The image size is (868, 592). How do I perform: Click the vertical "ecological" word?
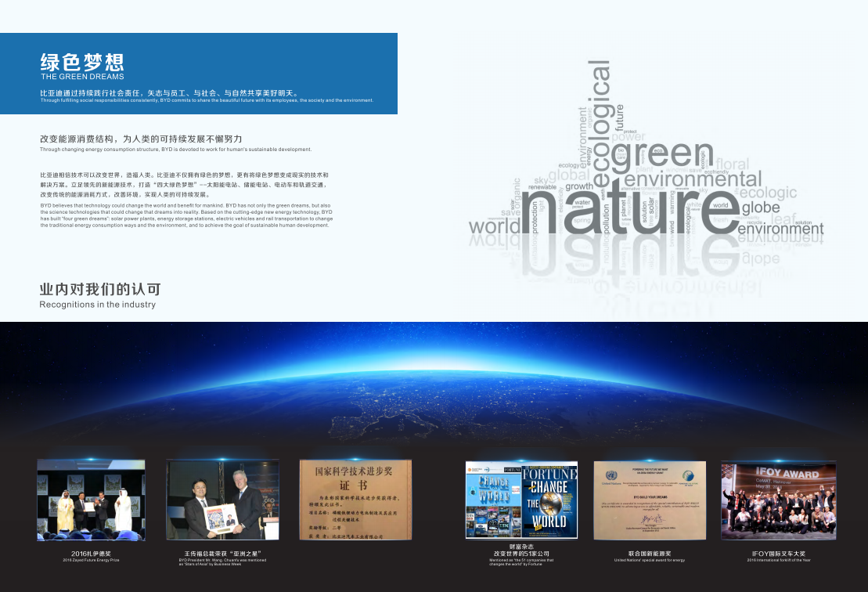(x=600, y=125)
